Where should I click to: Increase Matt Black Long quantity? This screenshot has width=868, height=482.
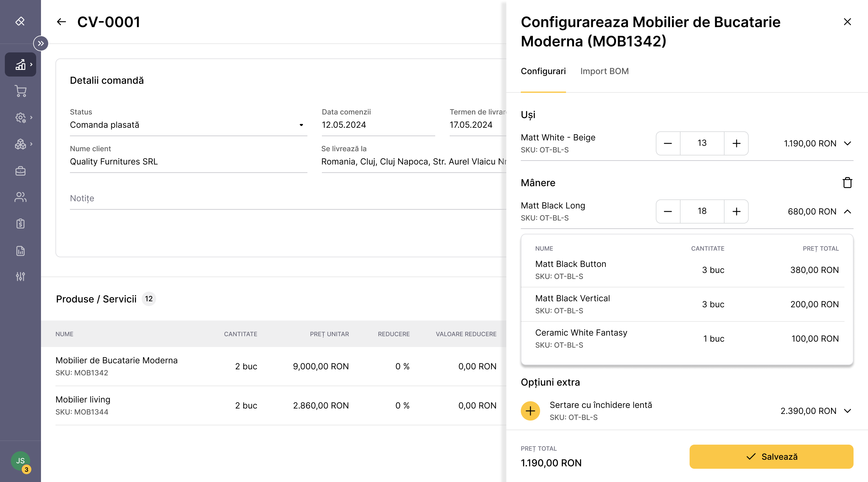[736, 211]
